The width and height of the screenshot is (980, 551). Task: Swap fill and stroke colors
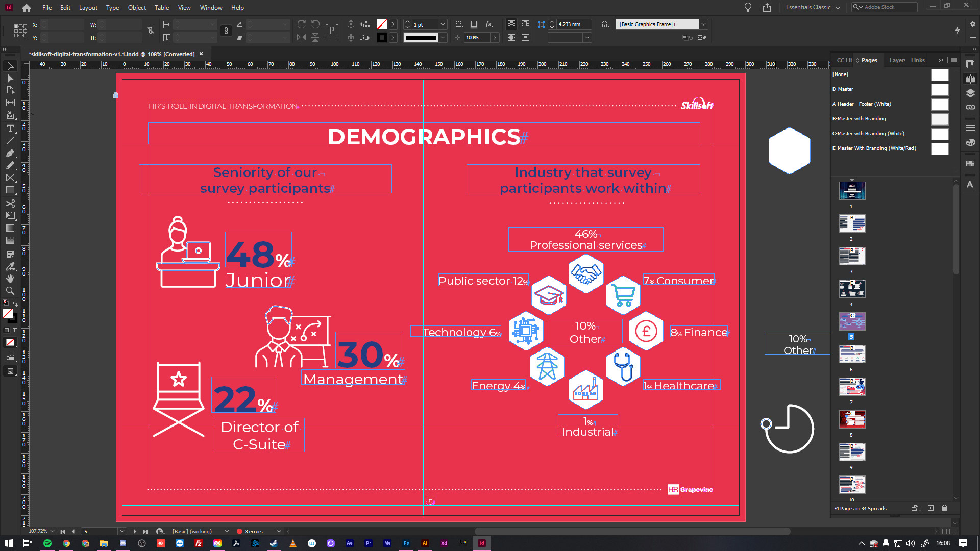click(15, 304)
